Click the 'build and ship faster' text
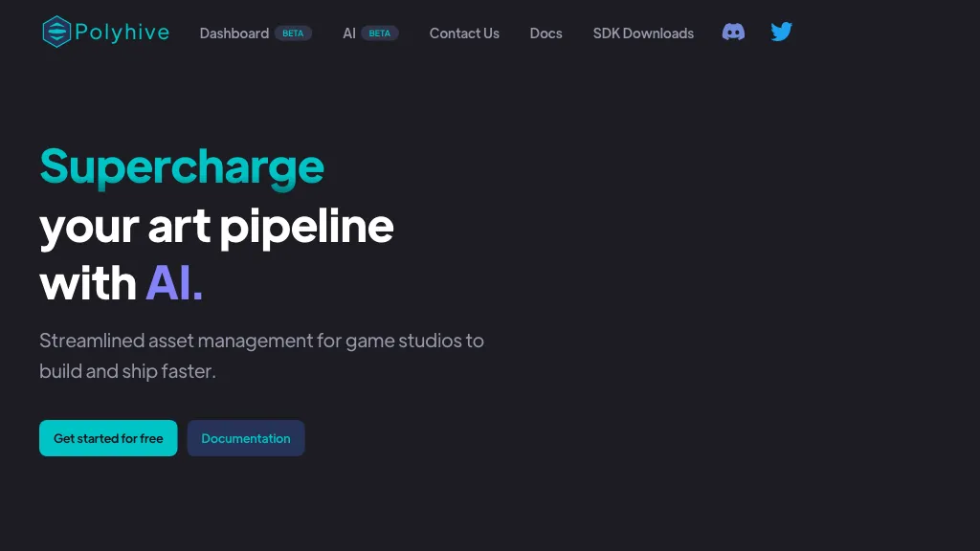The width and height of the screenshot is (980, 551). [x=127, y=371]
